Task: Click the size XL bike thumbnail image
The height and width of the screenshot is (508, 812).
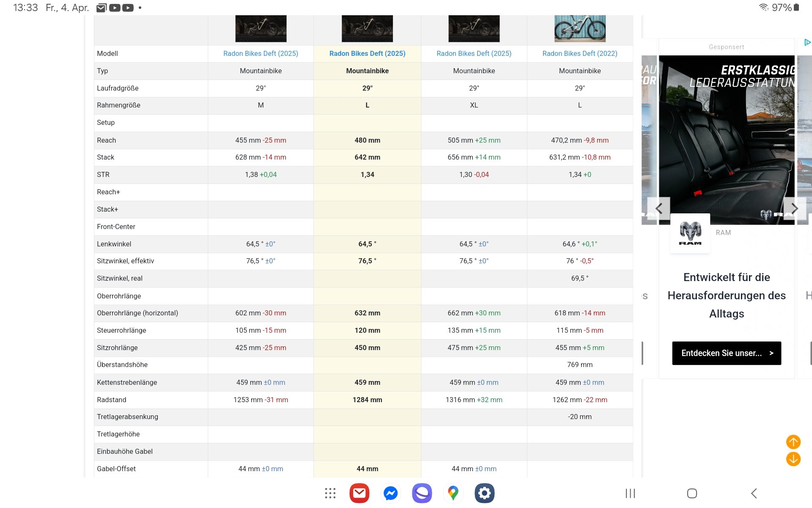Action: [x=474, y=28]
